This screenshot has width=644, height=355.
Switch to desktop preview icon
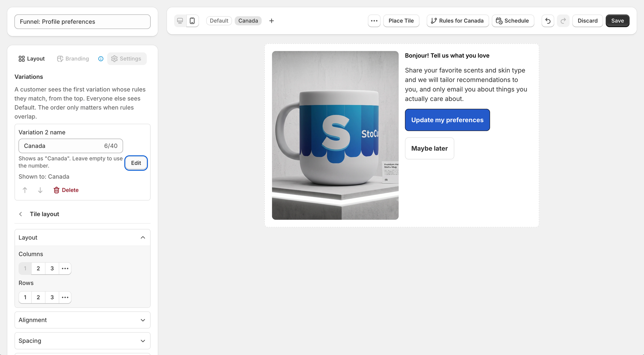point(180,21)
